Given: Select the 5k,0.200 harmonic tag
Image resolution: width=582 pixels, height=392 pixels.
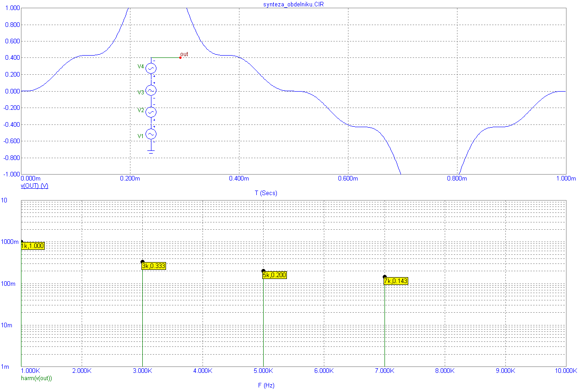Looking at the screenshot, I should [275, 275].
